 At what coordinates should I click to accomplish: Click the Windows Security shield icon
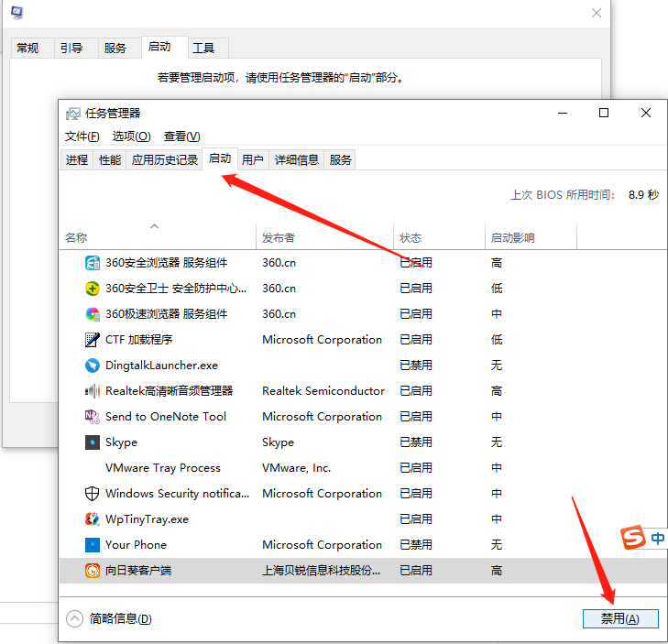92,493
